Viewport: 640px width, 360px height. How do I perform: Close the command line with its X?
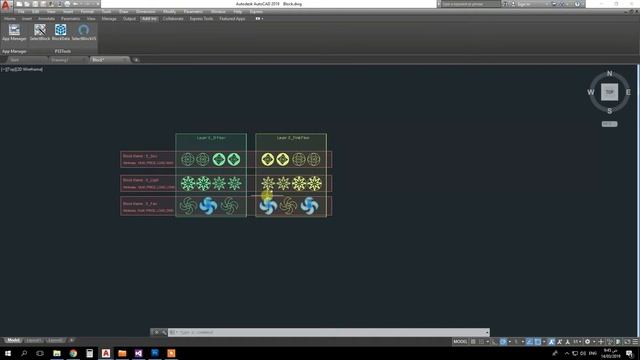point(156,332)
